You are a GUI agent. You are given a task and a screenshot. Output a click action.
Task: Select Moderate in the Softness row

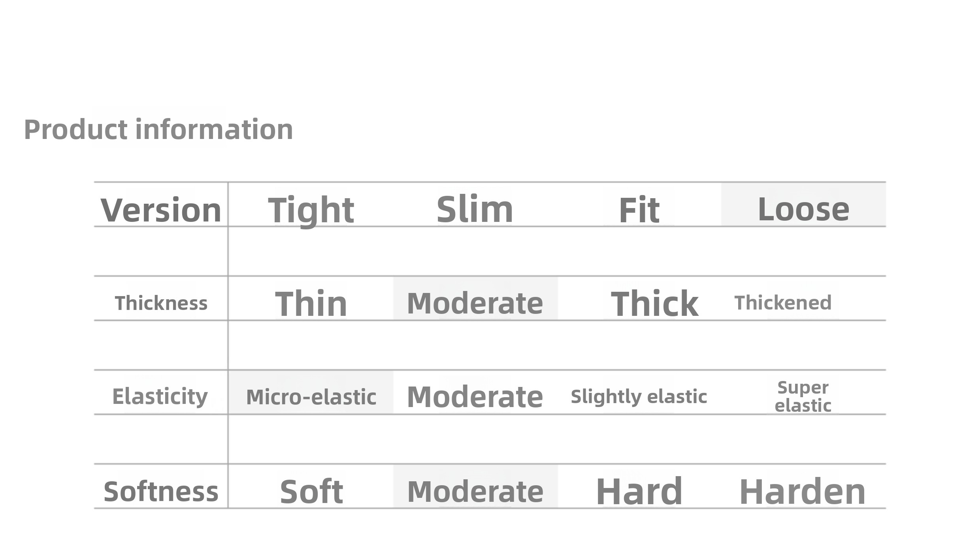[475, 492]
